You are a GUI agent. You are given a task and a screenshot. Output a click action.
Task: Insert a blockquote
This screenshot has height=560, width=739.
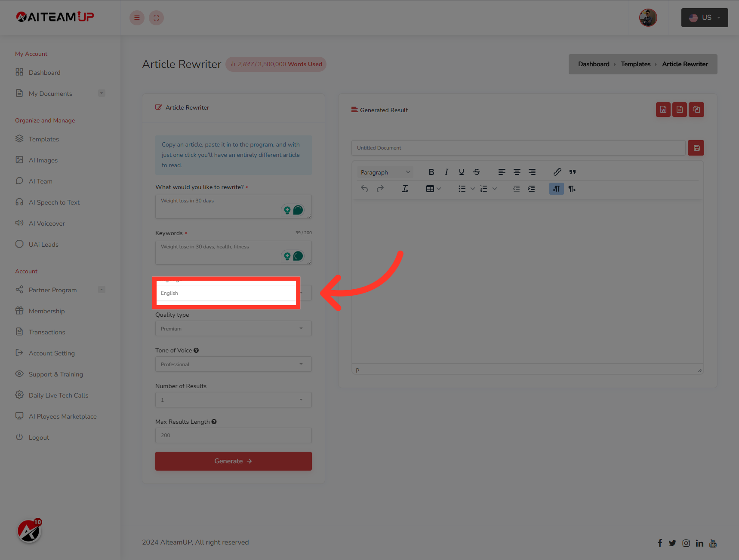pos(572,172)
